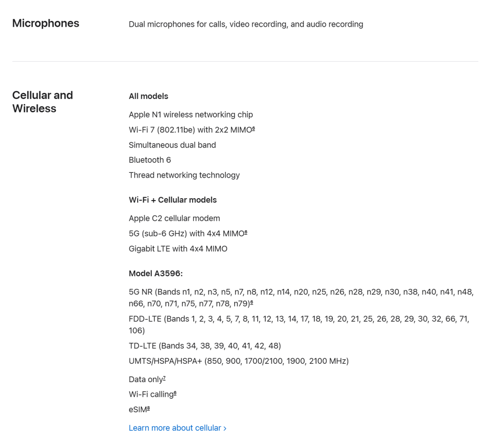Click the Bluetooth 6 specification line
The width and height of the screenshot is (504, 437).
150,160
